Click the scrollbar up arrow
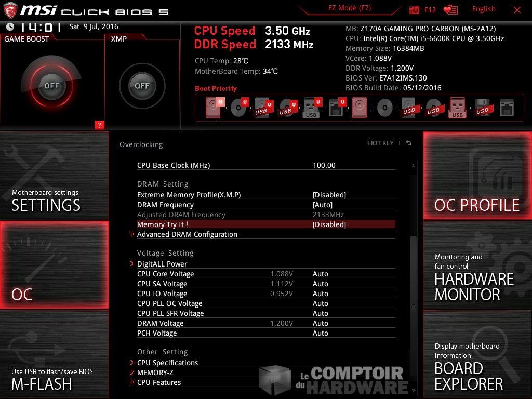Viewport: 532px width, 399px height. point(413,166)
